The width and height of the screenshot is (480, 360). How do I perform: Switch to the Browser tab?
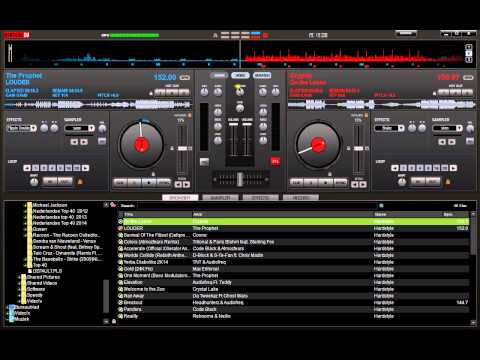(180, 197)
